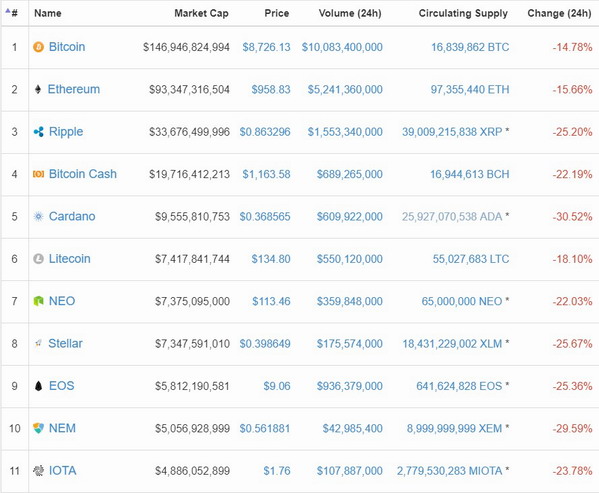Viewport: 599px width, 493px height.
Task: Click NEO price $113.46
Action: pos(271,302)
